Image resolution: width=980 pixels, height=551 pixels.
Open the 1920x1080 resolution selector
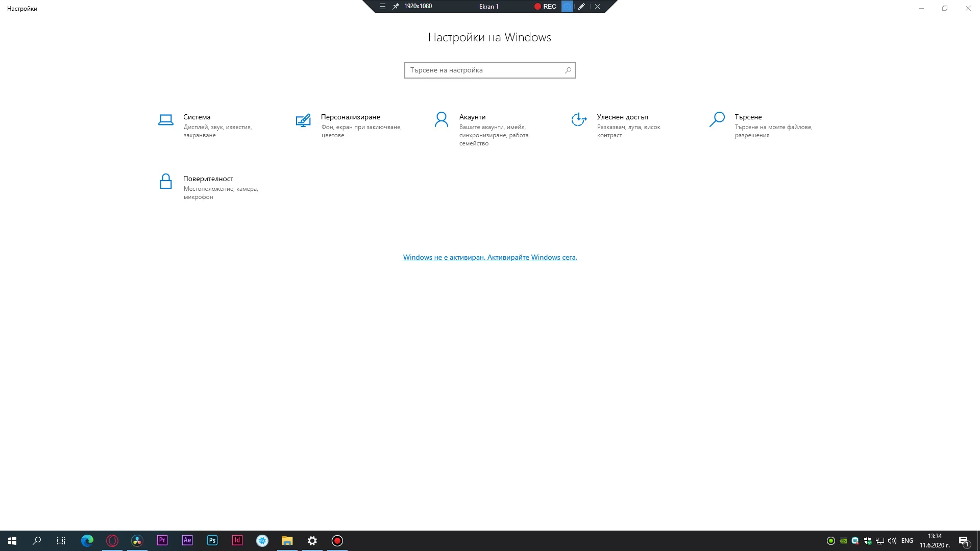(418, 7)
